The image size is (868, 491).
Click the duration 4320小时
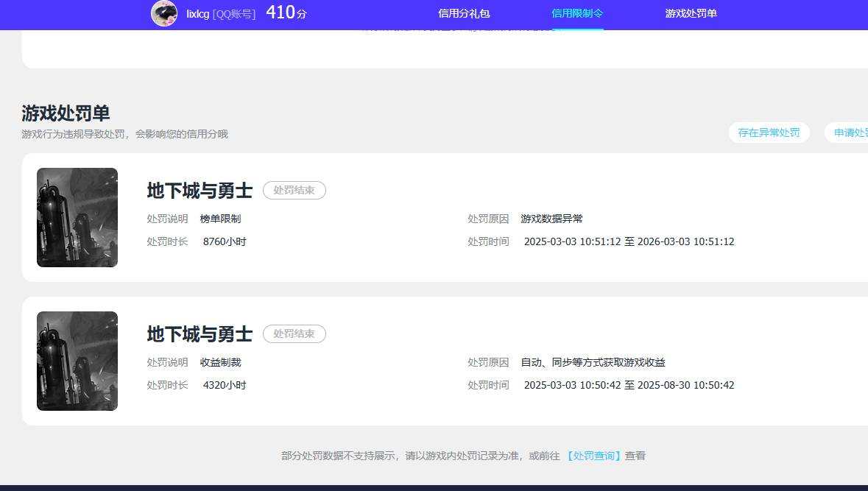(x=225, y=385)
